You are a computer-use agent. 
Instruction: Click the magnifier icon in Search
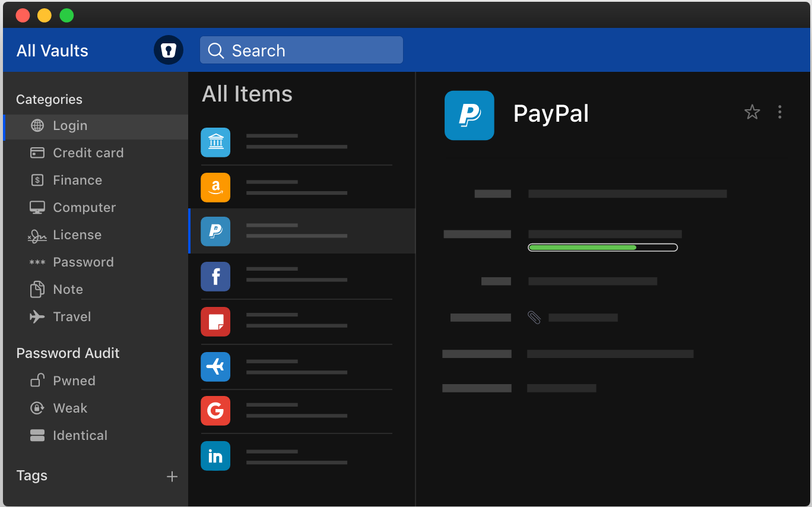point(216,50)
